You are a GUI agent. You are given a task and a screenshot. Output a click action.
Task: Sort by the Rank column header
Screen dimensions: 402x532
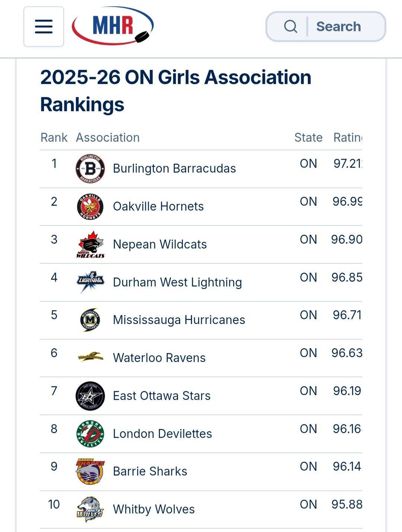pos(54,138)
